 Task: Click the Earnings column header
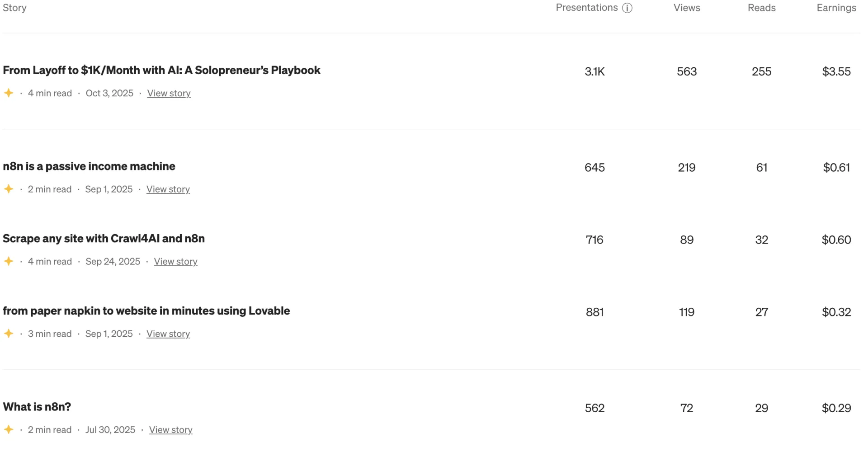point(836,8)
